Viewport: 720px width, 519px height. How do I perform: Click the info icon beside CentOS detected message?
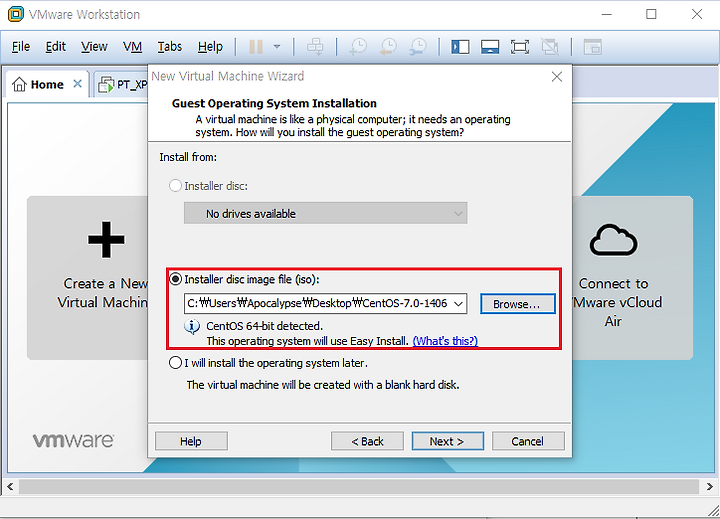(192, 327)
